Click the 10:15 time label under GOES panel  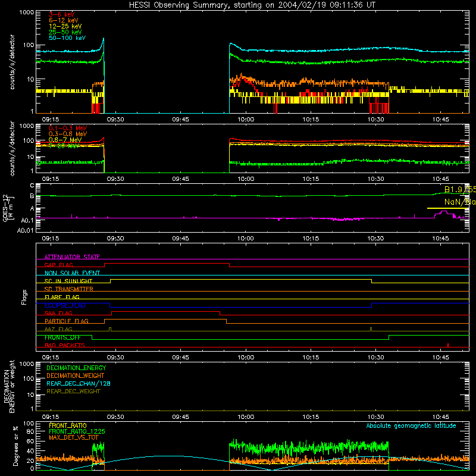tap(311, 239)
